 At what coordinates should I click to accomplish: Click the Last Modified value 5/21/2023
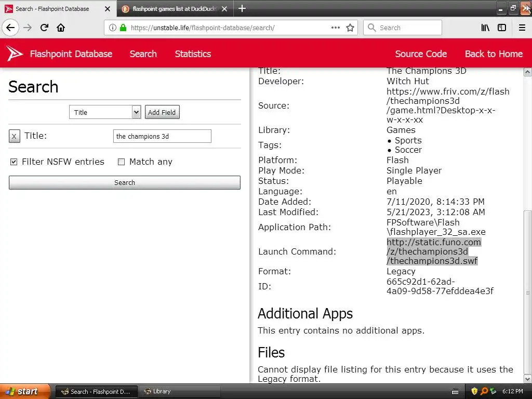pyautogui.click(x=436, y=212)
